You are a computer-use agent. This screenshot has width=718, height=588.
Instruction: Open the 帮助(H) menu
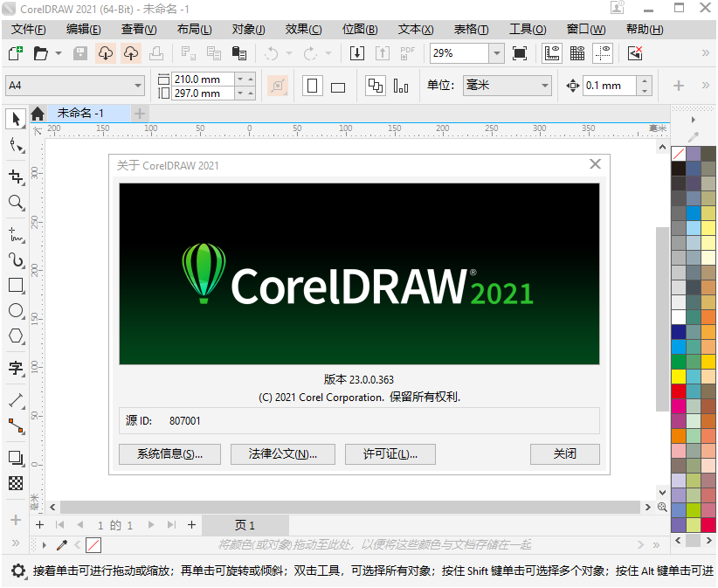coord(645,30)
